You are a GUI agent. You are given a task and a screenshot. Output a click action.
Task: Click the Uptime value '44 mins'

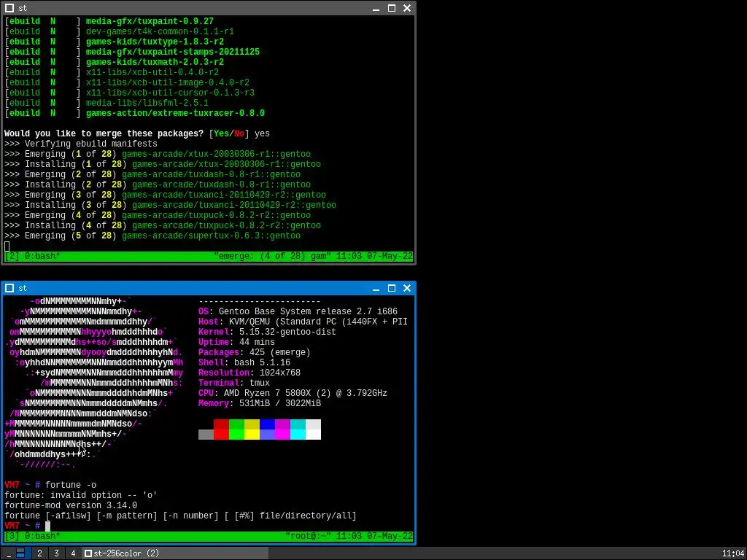pos(257,343)
